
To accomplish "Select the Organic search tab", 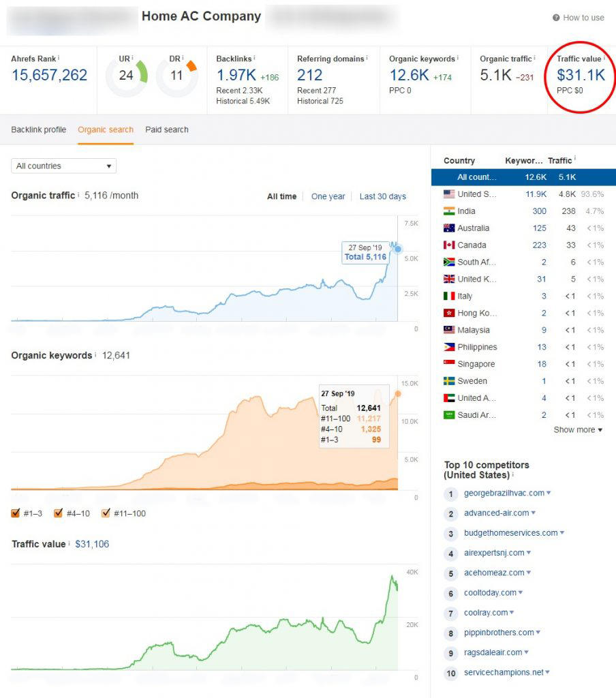I will 106,130.
